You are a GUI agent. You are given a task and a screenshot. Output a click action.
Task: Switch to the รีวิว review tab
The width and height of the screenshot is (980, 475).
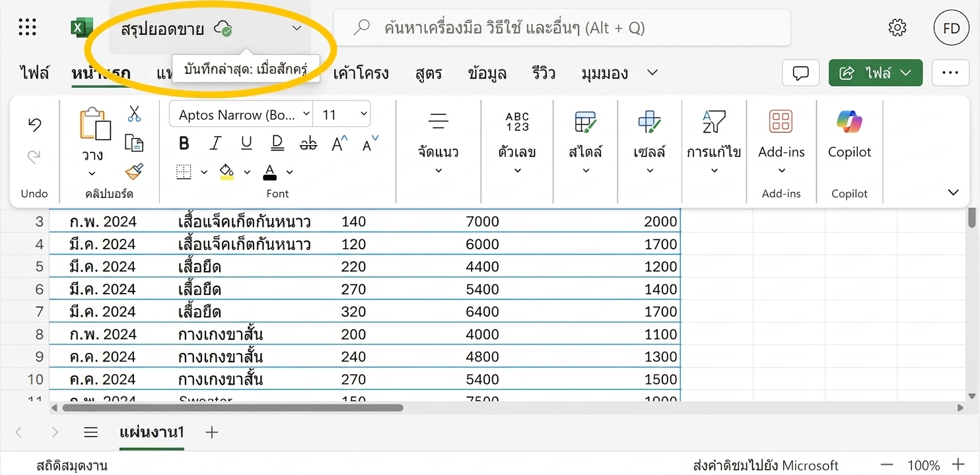[x=543, y=73]
